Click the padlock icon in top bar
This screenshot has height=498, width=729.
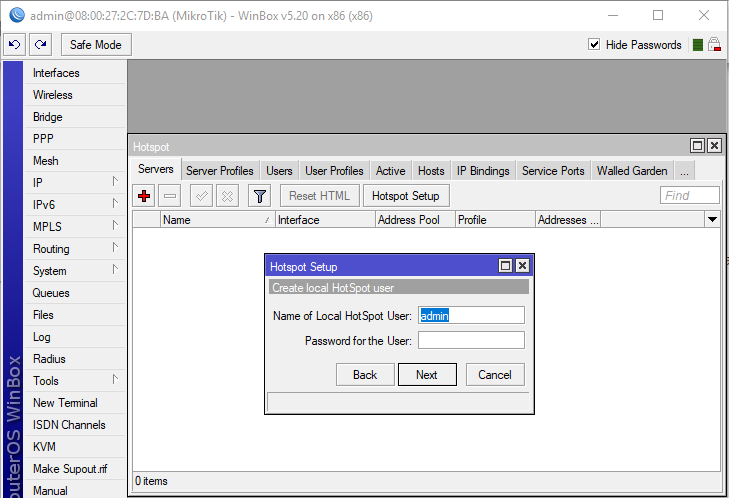pyautogui.click(x=714, y=45)
